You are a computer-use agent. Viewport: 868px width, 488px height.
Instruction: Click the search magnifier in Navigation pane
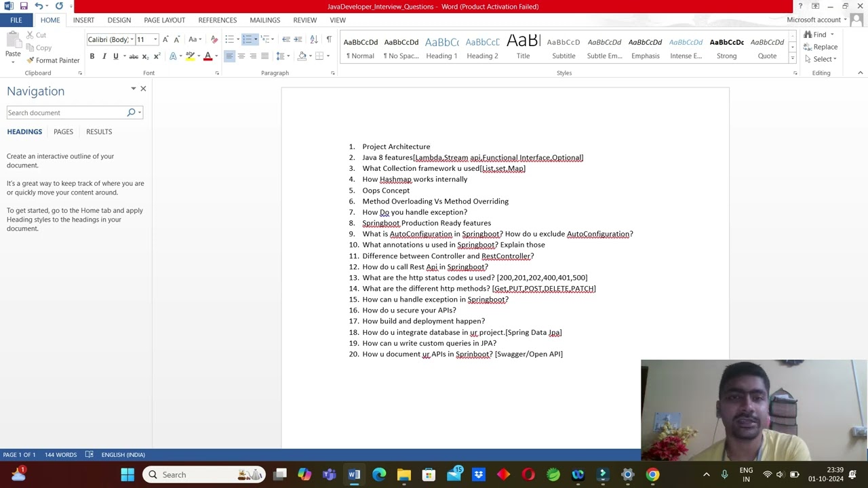click(x=131, y=113)
